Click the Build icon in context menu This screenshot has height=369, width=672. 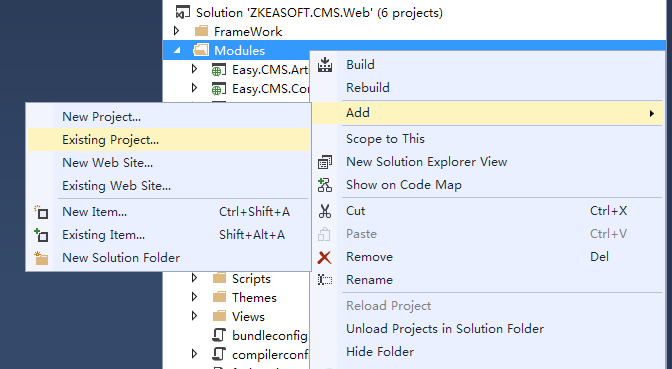325,65
